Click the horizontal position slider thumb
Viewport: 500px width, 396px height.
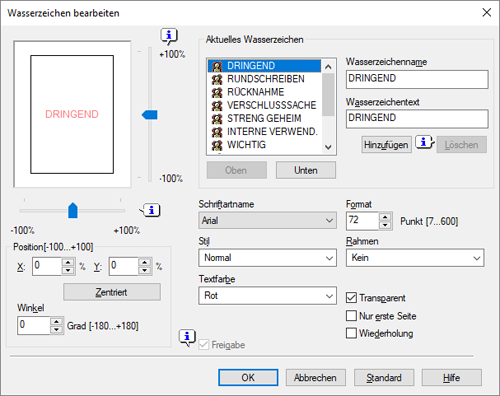tap(73, 210)
